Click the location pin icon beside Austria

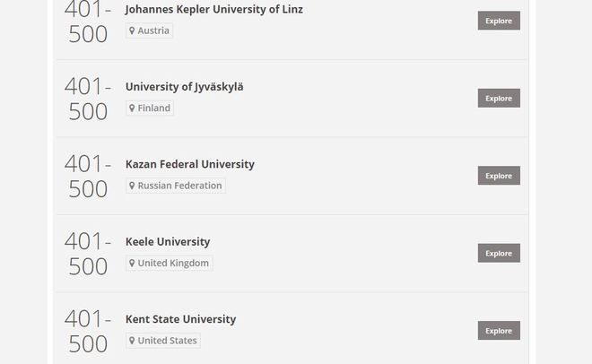[132, 30]
